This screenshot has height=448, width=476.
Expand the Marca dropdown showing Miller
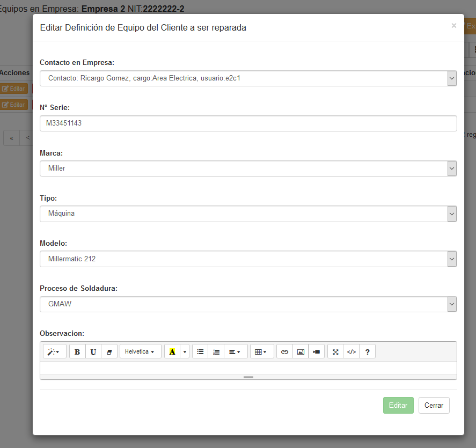tap(248, 168)
